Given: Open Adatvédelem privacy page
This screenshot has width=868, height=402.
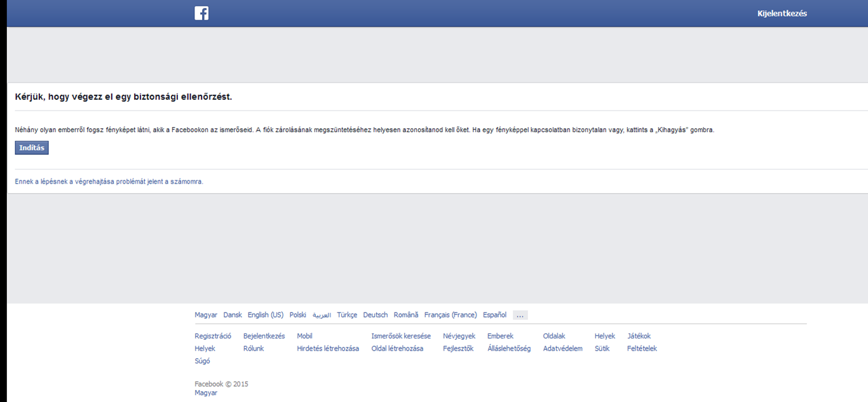Looking at the screenshot, I should [x=562, y=349].
